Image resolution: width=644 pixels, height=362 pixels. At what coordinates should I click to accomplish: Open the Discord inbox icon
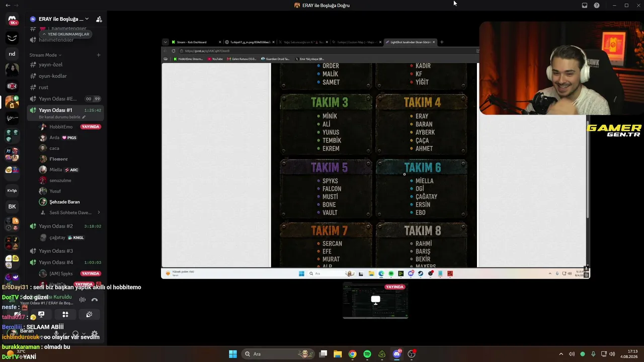pyautogui.click(x=584, y=6)
